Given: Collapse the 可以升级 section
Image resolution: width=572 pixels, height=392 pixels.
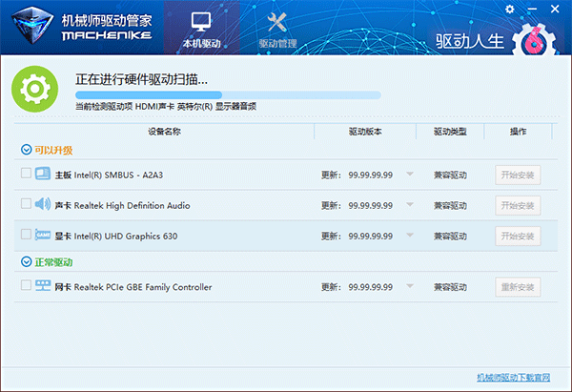Looking at the screenshot, I should (x=26, y=150).
